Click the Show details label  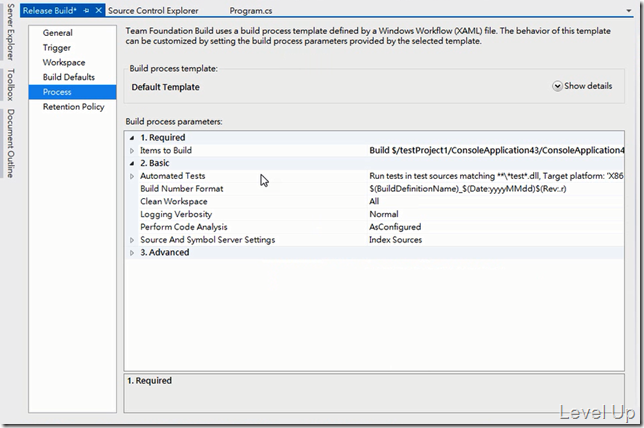point(588,86)
